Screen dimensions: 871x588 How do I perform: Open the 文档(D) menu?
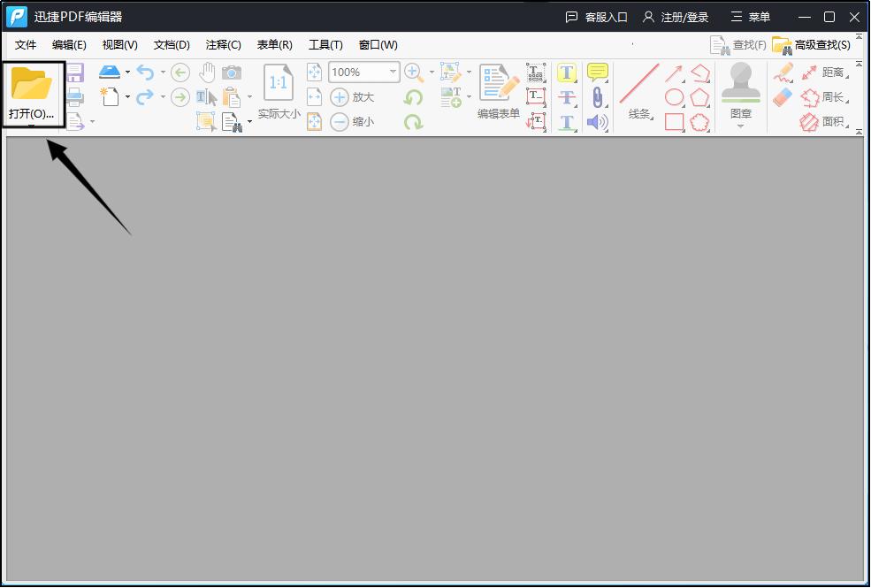[x=172, y=44]
